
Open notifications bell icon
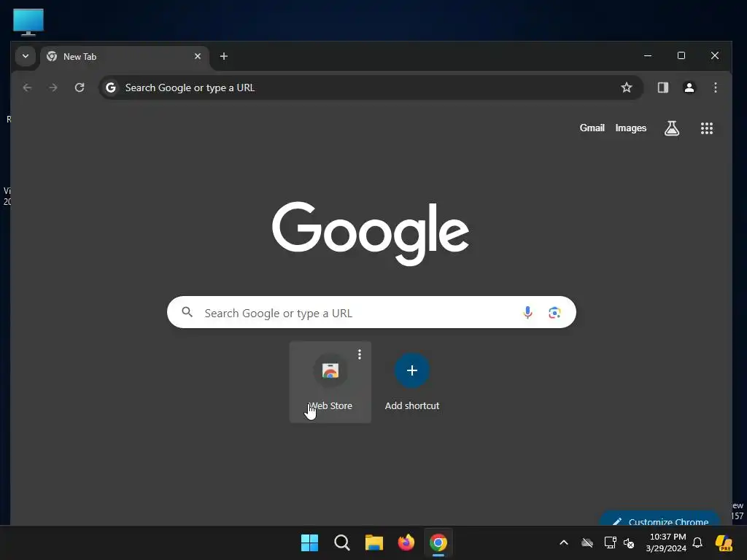697,542
